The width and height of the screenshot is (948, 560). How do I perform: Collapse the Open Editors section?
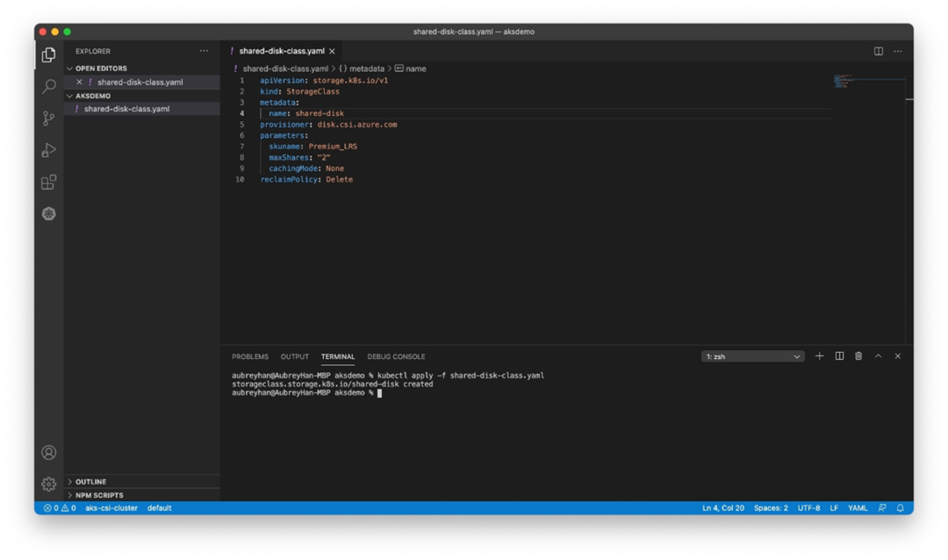click(100, 68)
